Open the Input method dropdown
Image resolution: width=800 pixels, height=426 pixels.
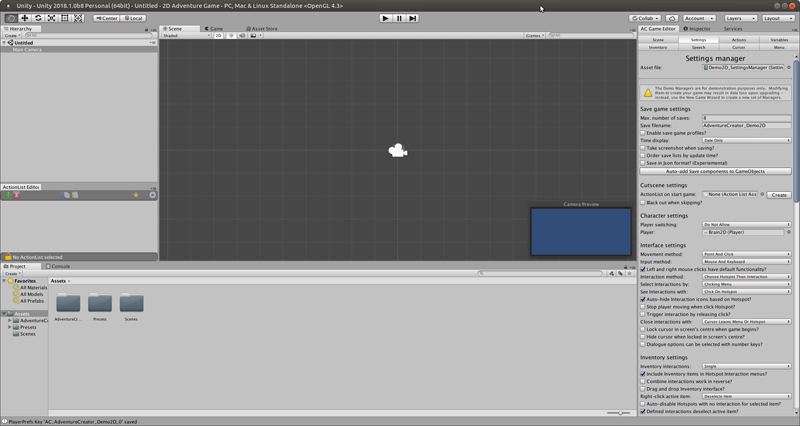(746, 262)
